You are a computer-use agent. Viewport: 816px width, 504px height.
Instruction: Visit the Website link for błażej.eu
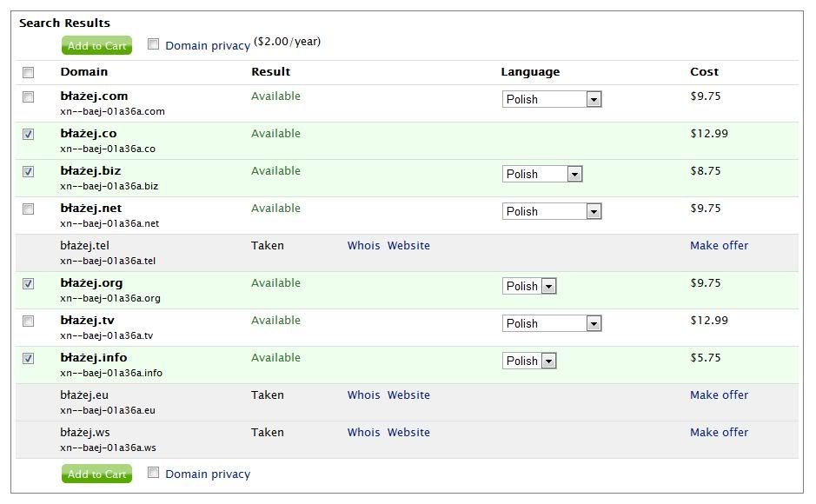(x=408, y=395)
